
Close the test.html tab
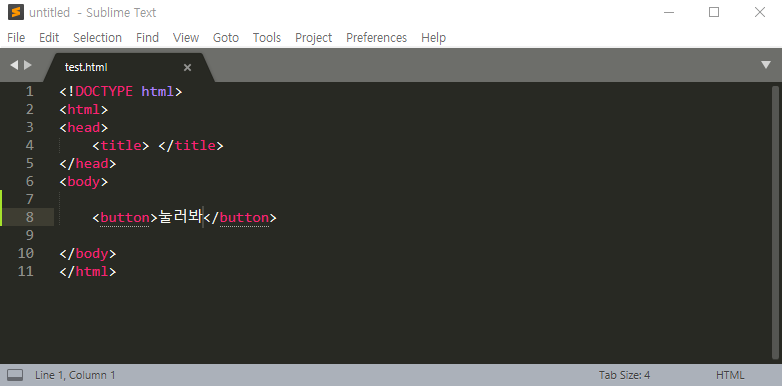click(188, 67)
